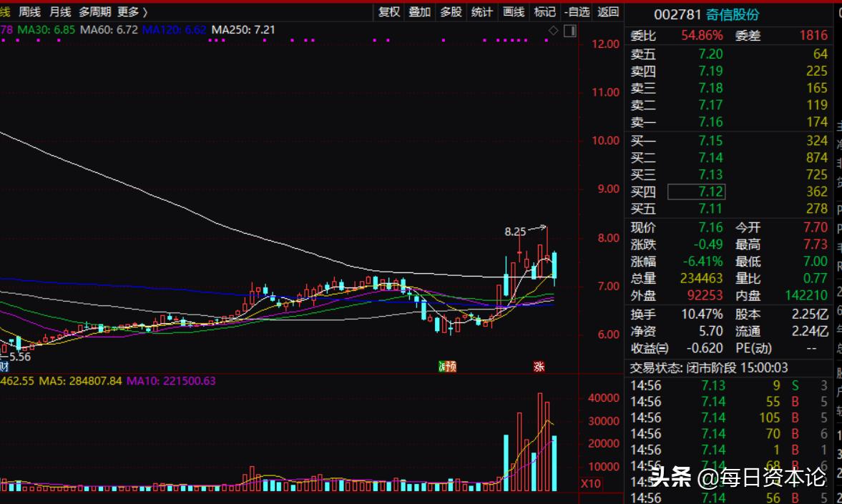
Task: Click the 委比 54.86% value
Action: [x=702, y=36]
